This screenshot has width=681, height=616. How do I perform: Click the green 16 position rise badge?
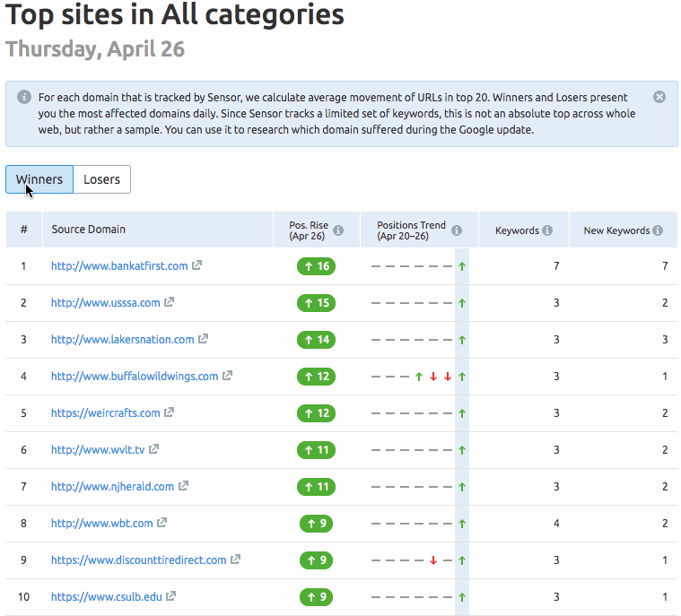[316, 266]
